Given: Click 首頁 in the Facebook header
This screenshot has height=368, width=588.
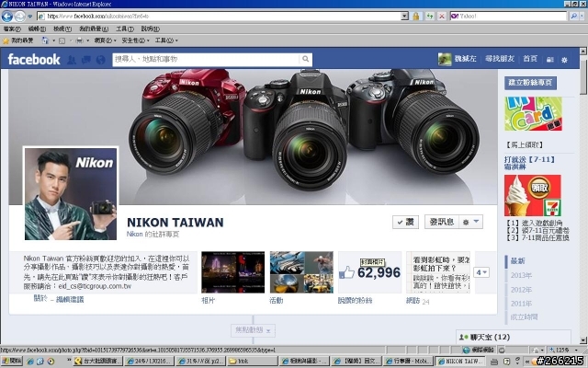Looking at the screenshot, I should point(530,59).
